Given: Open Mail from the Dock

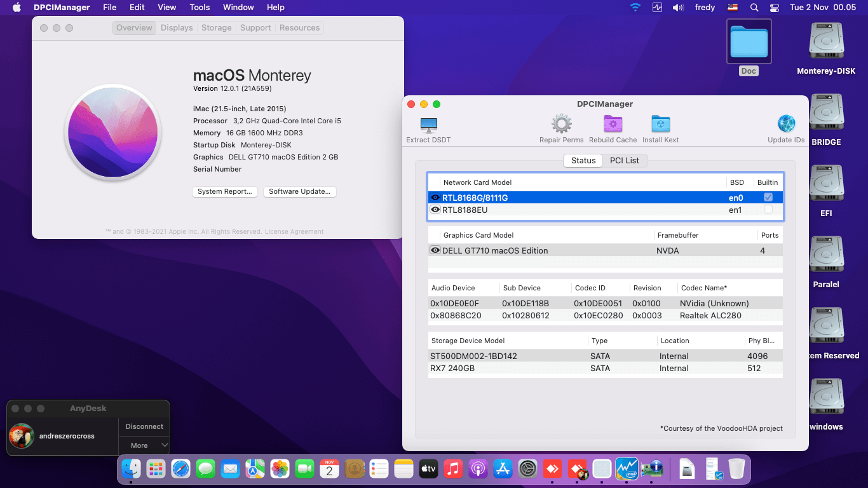Looking at the screenshot, I should tap(230, 469).
